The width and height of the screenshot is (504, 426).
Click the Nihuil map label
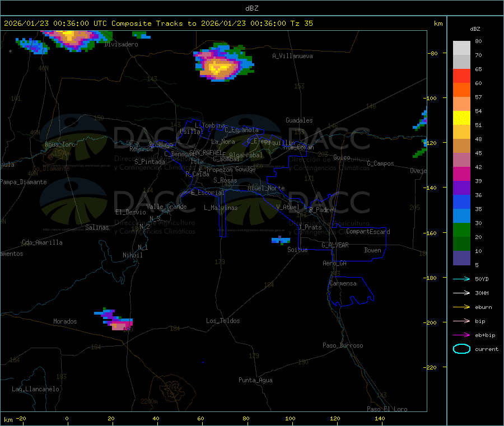pos(133,255)
